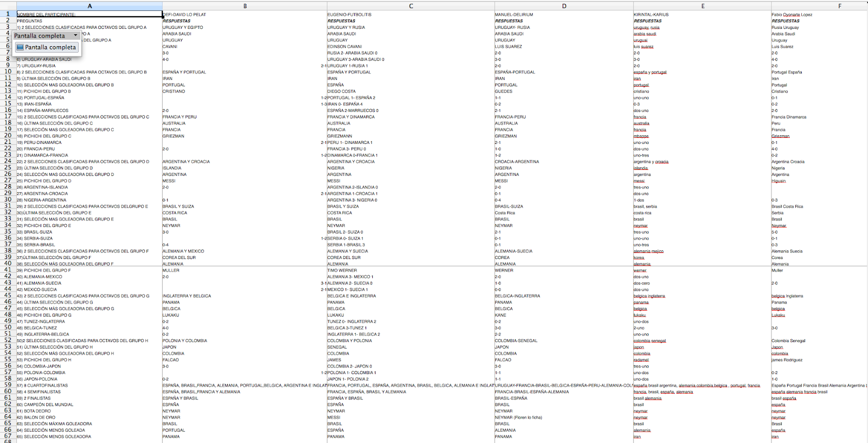Select column B header
868x443 pixels.
click(x=245, y=6)
